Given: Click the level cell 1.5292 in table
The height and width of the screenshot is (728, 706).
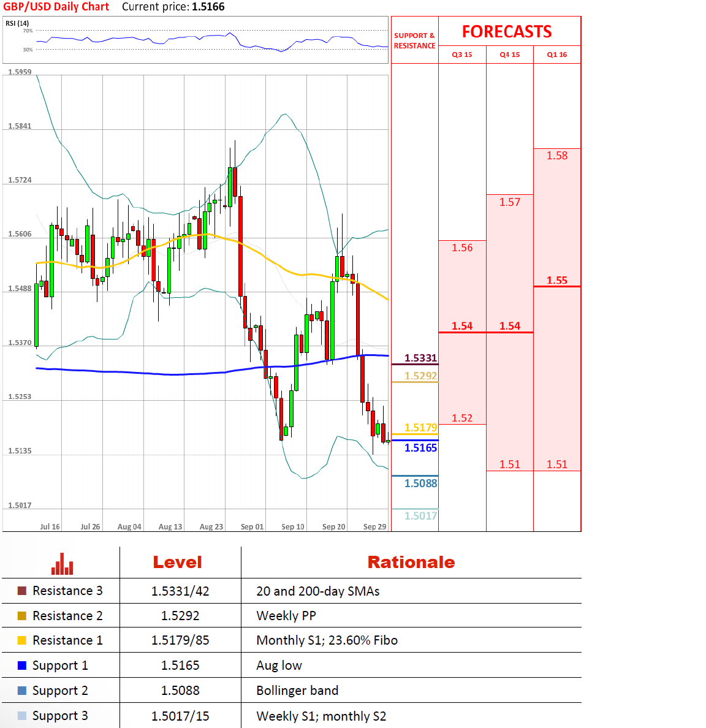Looking at the screenshot, I should coord(180,616).
